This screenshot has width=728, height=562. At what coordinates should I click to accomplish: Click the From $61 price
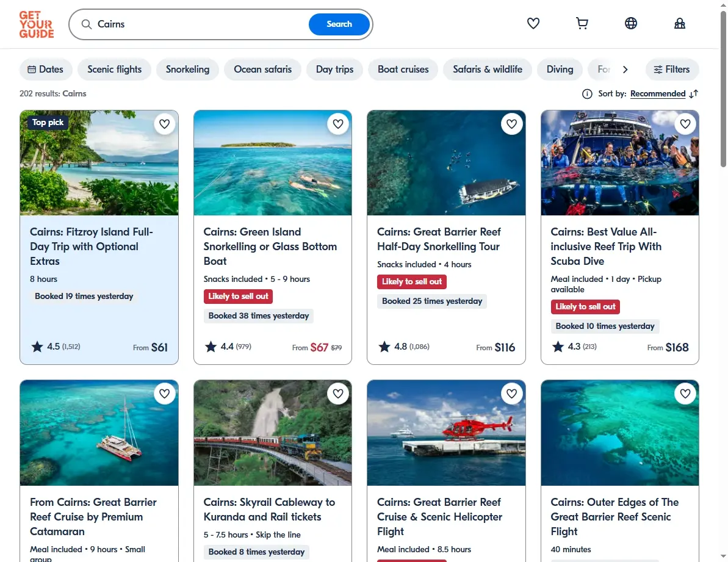[x=151, y=347]
